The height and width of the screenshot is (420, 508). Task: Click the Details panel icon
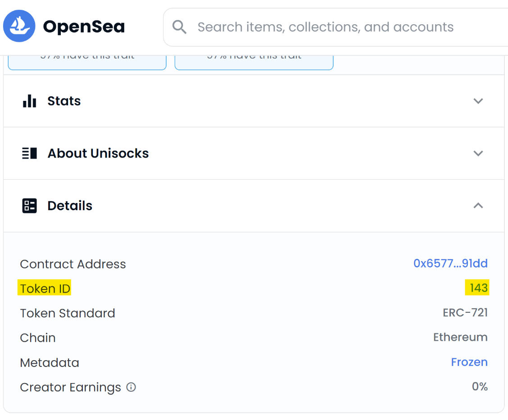[29, 206]
